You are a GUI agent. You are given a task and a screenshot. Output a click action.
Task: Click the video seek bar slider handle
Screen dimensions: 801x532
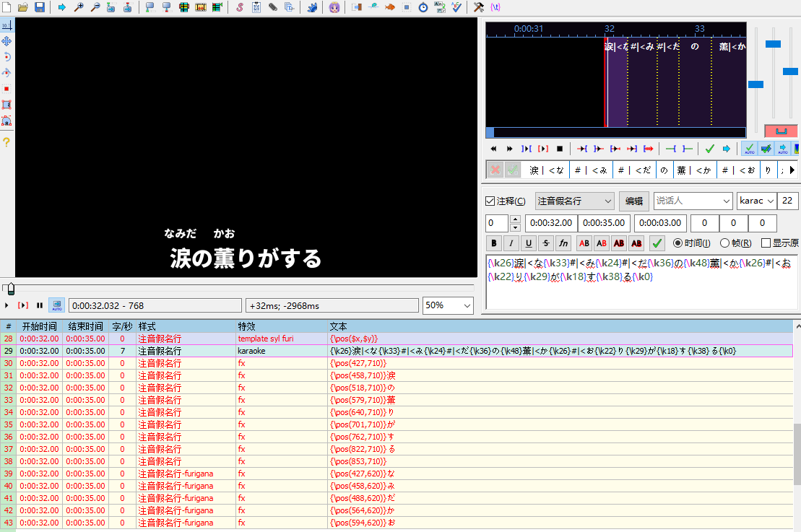[10, 288]
